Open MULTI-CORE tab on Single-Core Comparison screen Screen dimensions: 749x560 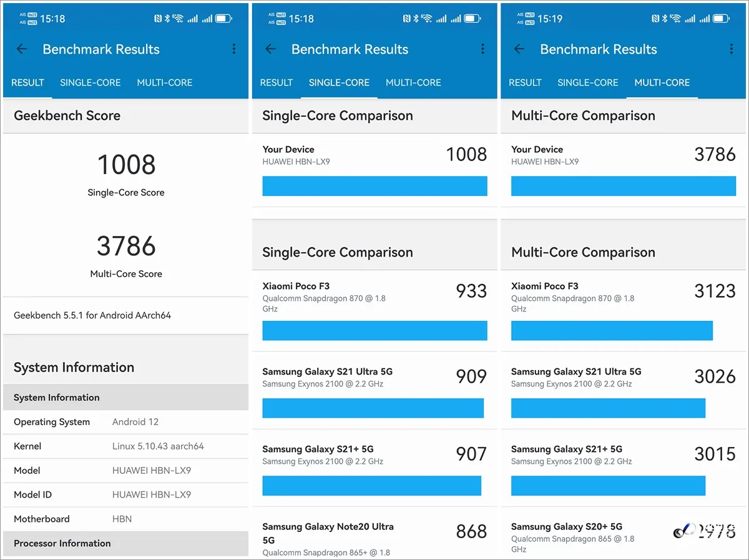pyautogui.click(x=413, y=82)
